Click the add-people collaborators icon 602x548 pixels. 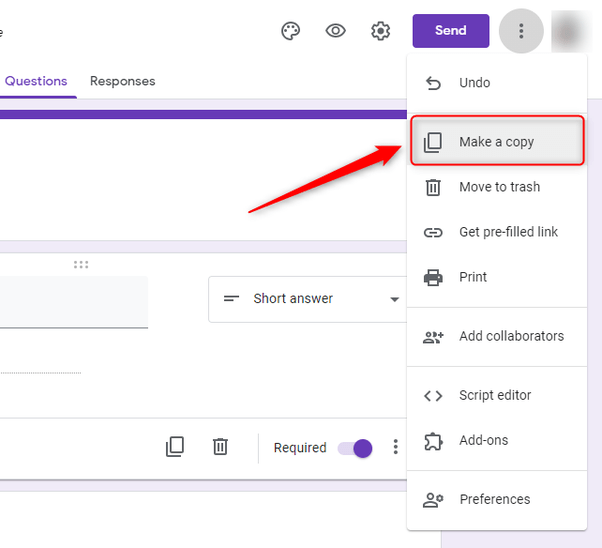(x=433, y=337)
